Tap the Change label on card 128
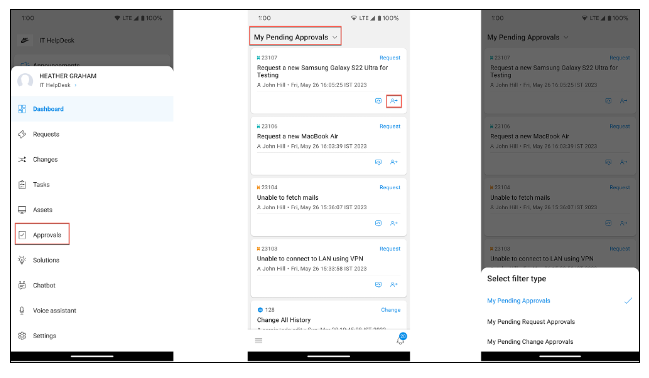The width and height of the screenshot is (649, 378). (390, 310)
